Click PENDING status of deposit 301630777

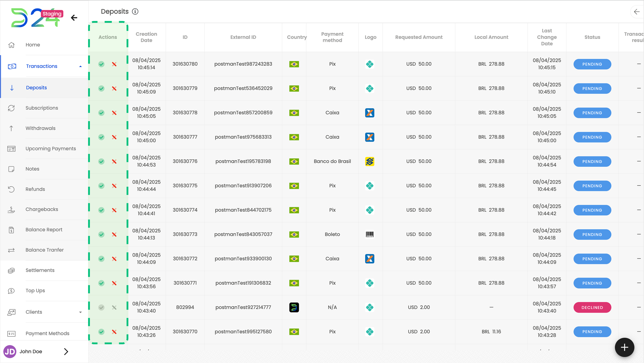pos(592,137)
